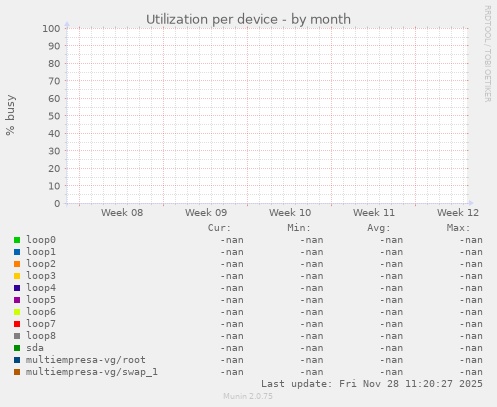This screenshot has height=407, width=497.
Task: Click the Week 12 axis label
Action: [x=458, y=213]
